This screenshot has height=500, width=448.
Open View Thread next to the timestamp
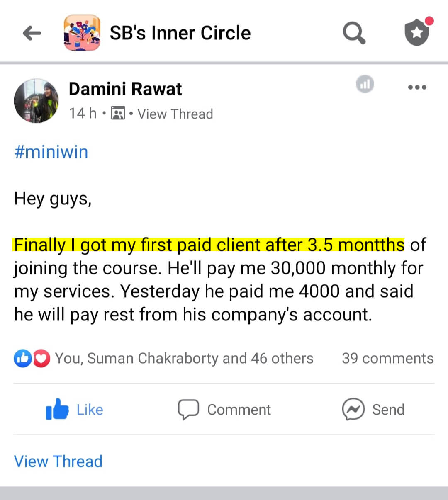pyautogui.click(x=175, y=114)
